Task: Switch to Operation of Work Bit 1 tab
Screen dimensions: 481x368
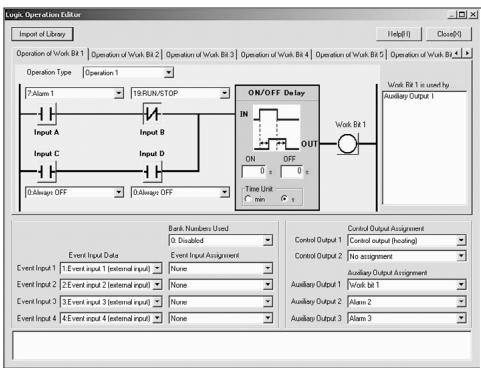Action: (50, 53)
